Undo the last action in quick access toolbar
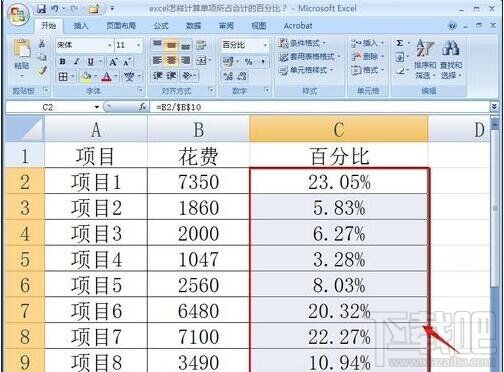Viewport: 504px width, 372px height. coord(55,9)
